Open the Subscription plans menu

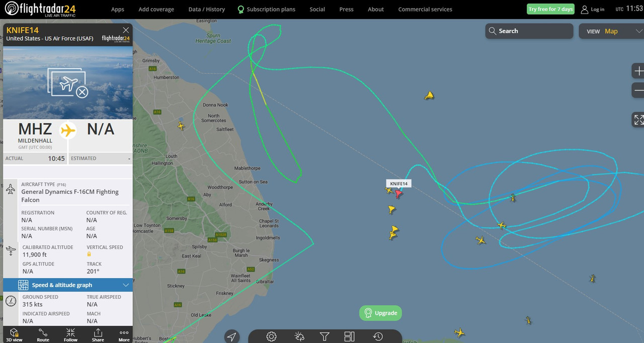pyautogui.click(x=266, y=9)
